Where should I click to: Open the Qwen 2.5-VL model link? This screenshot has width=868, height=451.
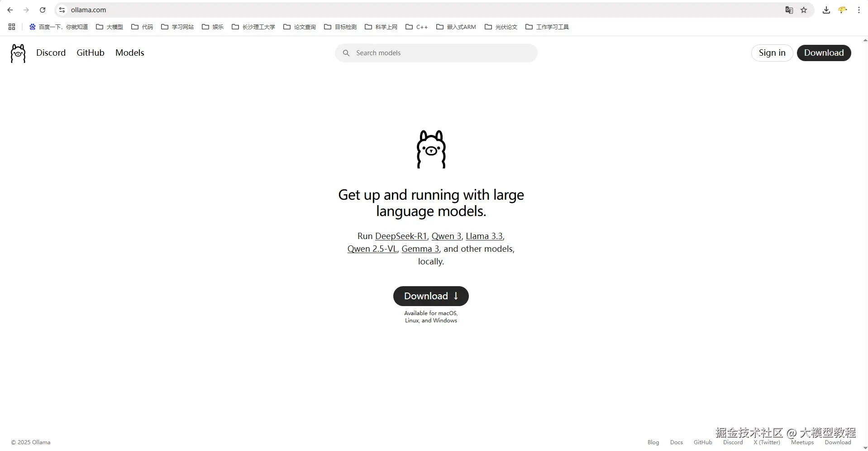[372, 249]
